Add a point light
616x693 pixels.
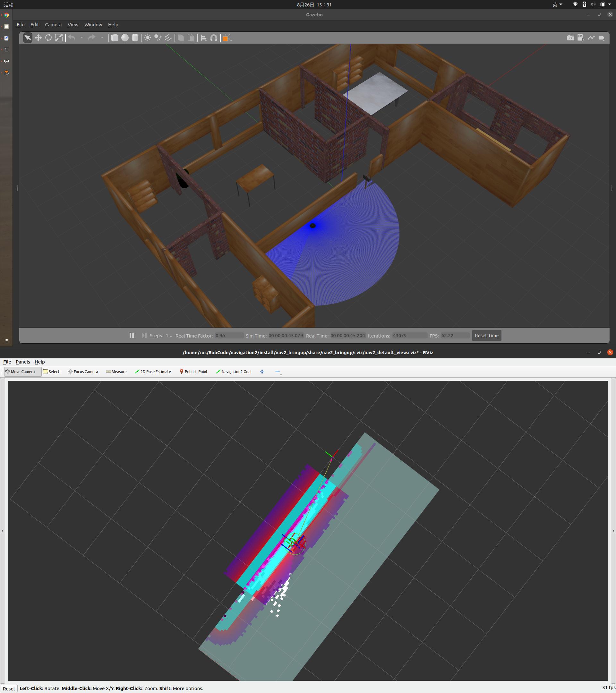pyautogui.click(x=148, y=38)
